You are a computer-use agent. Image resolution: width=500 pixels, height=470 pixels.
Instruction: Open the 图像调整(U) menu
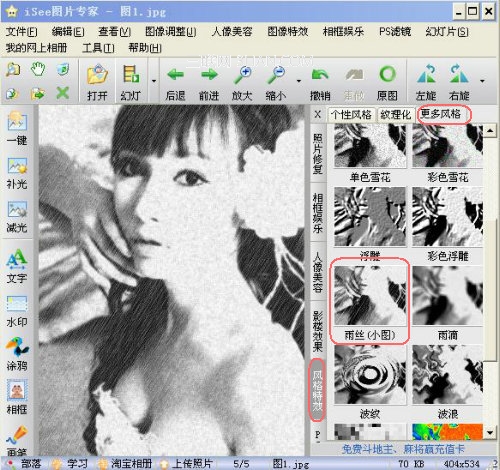[170, 32]
